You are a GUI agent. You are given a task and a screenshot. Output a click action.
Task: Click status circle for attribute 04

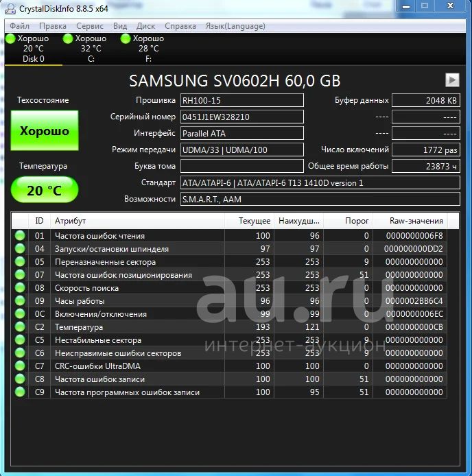(20, 248)
